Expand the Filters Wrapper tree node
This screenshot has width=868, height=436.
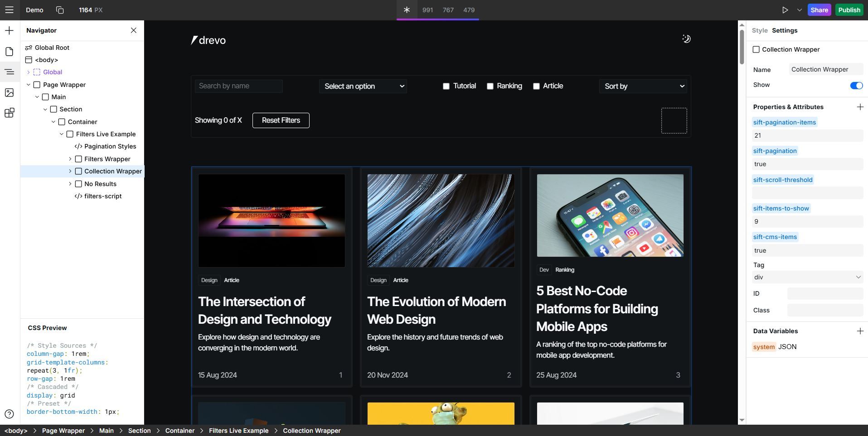coord(70,159)
